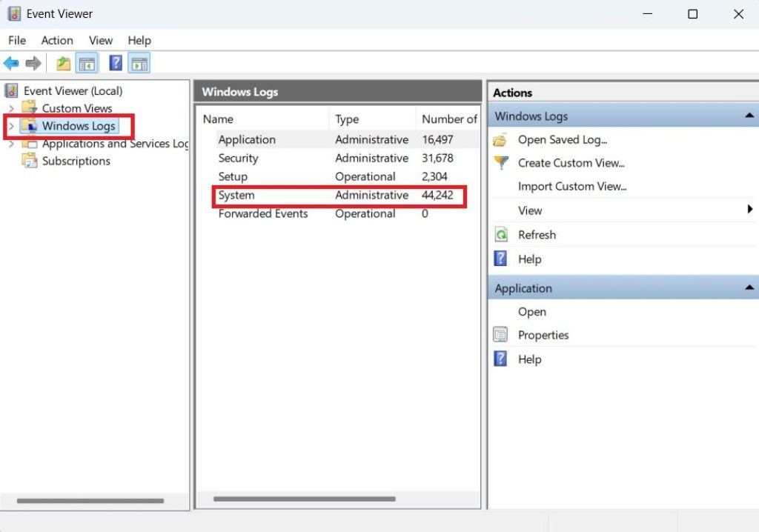
Task: Open the View menu in menu bar
Action: click(x=101, y=40)
